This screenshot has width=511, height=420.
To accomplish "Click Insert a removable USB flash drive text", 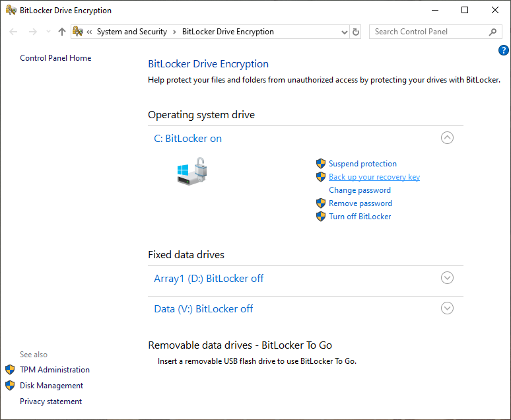I will [257, 361].
